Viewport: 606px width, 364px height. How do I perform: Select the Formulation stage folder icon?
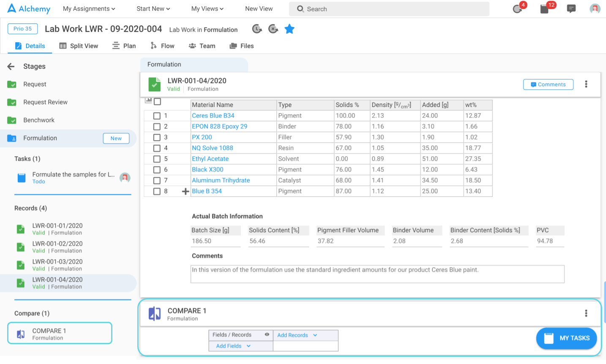tap(12, 138)
